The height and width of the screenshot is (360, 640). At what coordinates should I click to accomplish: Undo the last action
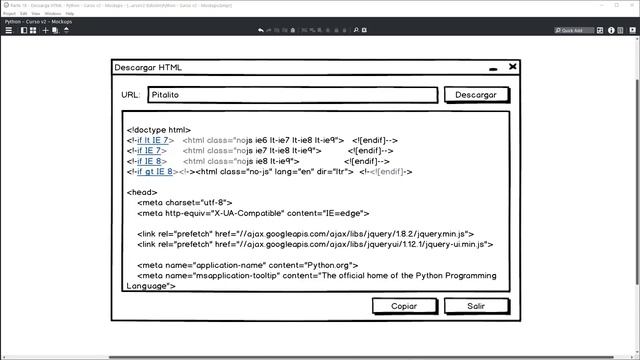[x=261, y=30]
